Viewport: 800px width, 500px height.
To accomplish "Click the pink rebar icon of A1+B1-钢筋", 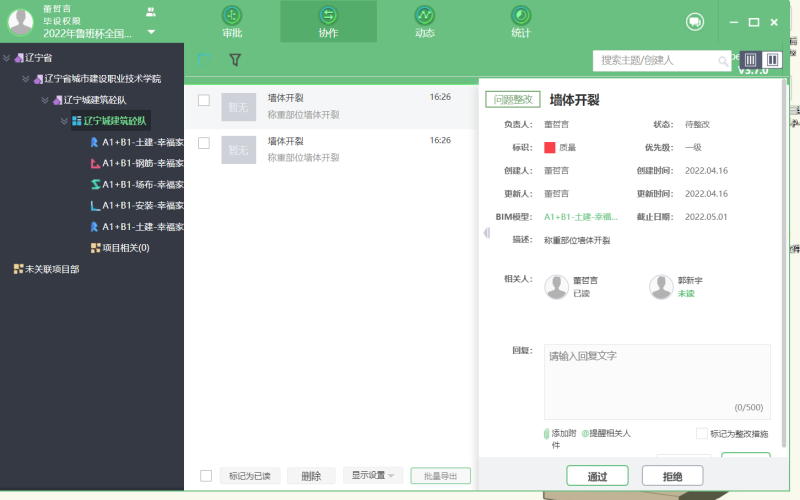I will [x=95, y=163].
